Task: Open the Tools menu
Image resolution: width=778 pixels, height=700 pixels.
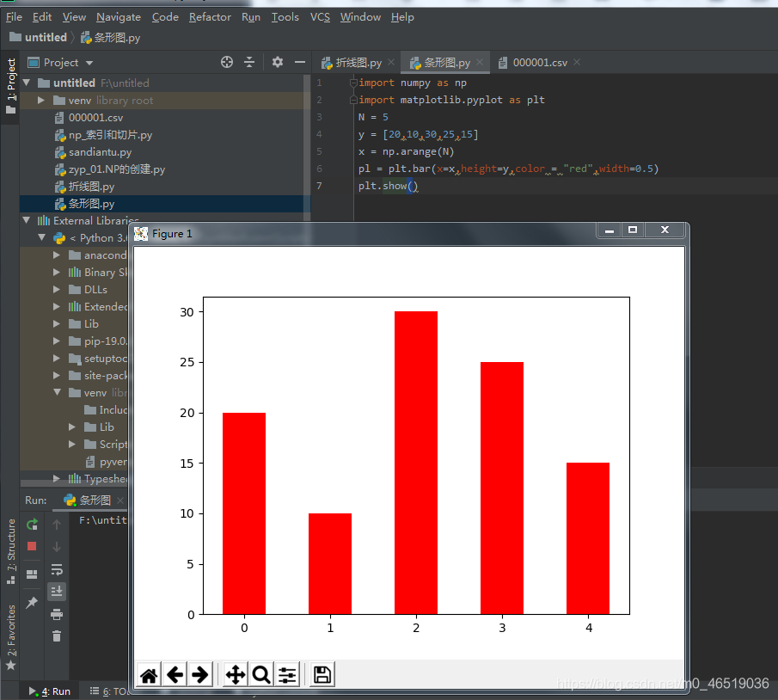Action: pyautogui.click(x=285, y=17)
